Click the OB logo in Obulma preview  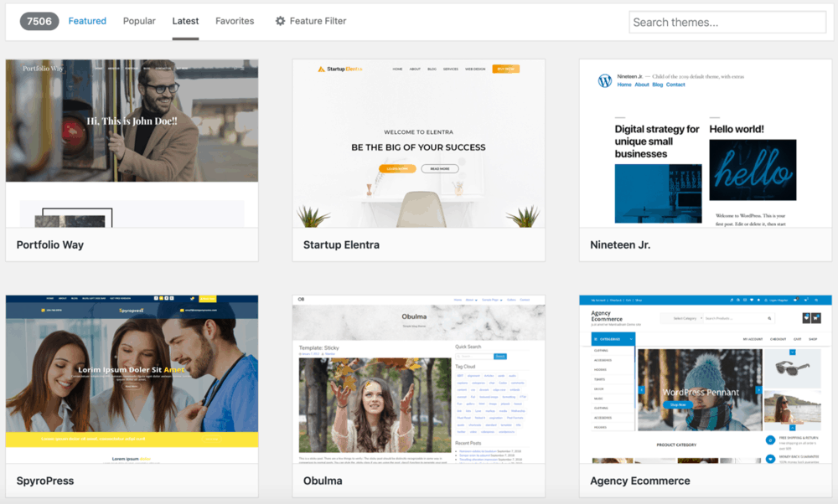pyautogui.click(x=301, y=299)
